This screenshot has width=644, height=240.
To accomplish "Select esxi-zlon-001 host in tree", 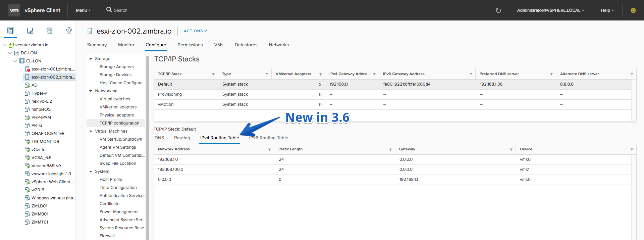I will [x=53, y=69].
